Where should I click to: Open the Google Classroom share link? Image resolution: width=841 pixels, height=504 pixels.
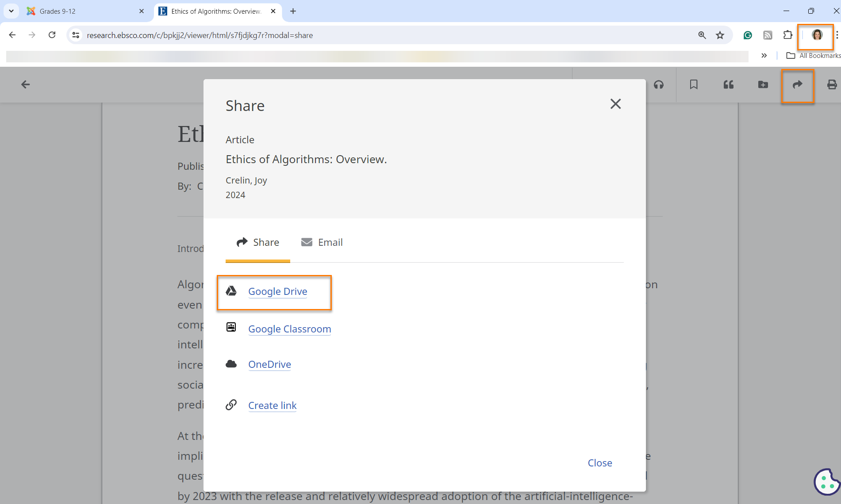289,329
